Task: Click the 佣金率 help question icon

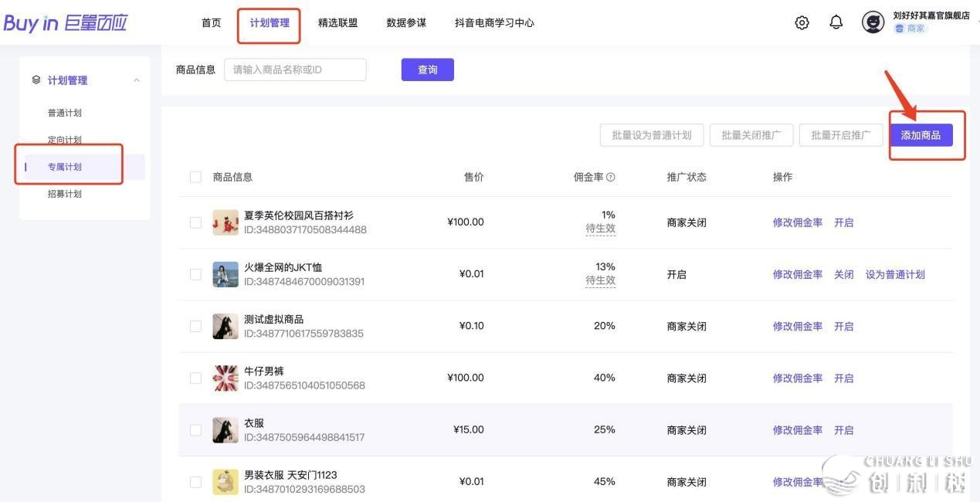Action: 611,178
